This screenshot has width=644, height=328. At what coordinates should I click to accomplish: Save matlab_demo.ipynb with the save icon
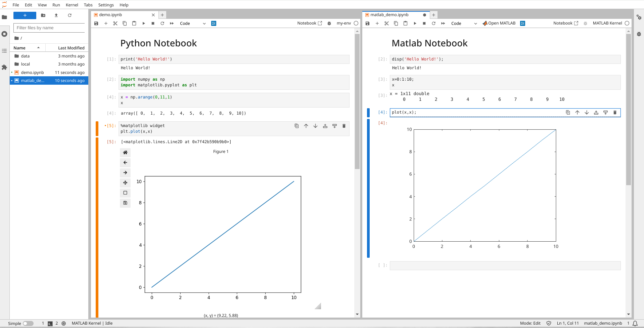[x=368, y=24]
